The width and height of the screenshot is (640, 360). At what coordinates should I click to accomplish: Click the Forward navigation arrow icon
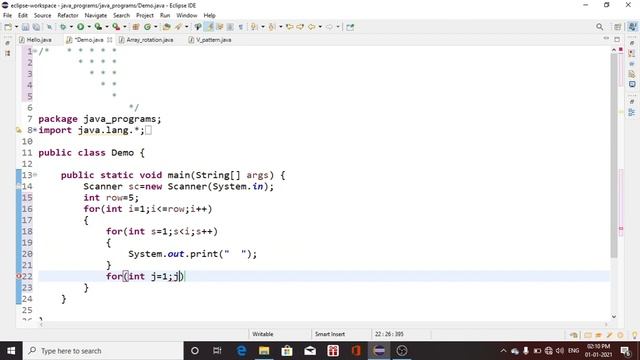pyautogui.click(x=329, y=27)
